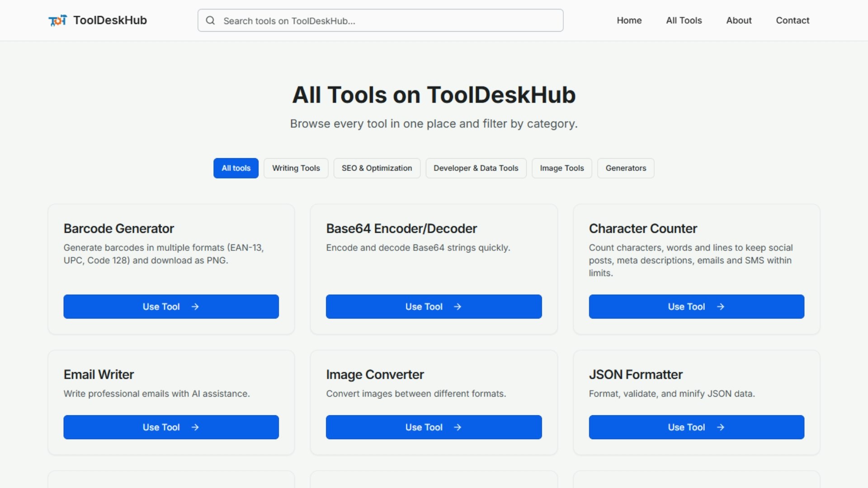Viewport: 868px width, 488px height.
Task: Choose the Developer & Data Tools filter
Action: click(x=476, y=168)
